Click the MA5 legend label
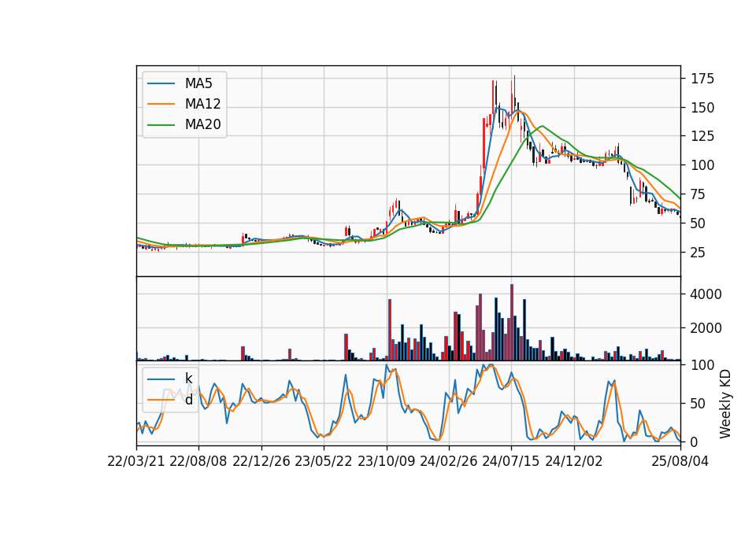 click(x=198, y=83)
